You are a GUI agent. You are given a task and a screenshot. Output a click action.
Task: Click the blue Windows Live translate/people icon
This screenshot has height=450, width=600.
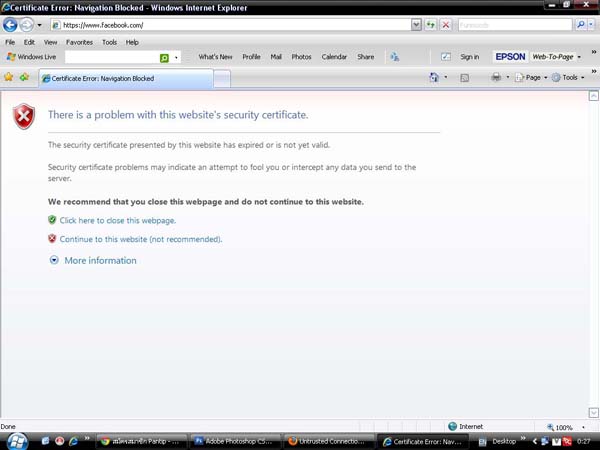click(x=395, y=57)
